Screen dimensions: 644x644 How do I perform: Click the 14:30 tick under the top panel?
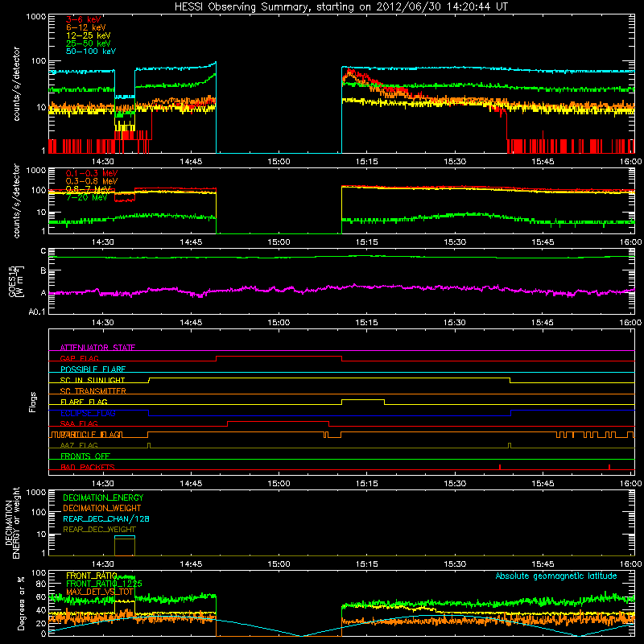[x=103, y=162]
